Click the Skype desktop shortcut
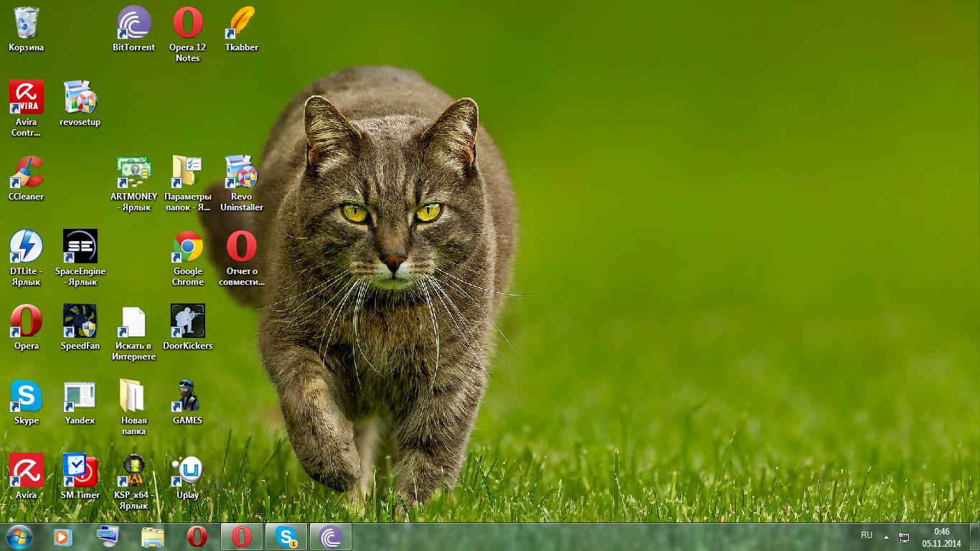980x551 pixels. pos(27,402)
